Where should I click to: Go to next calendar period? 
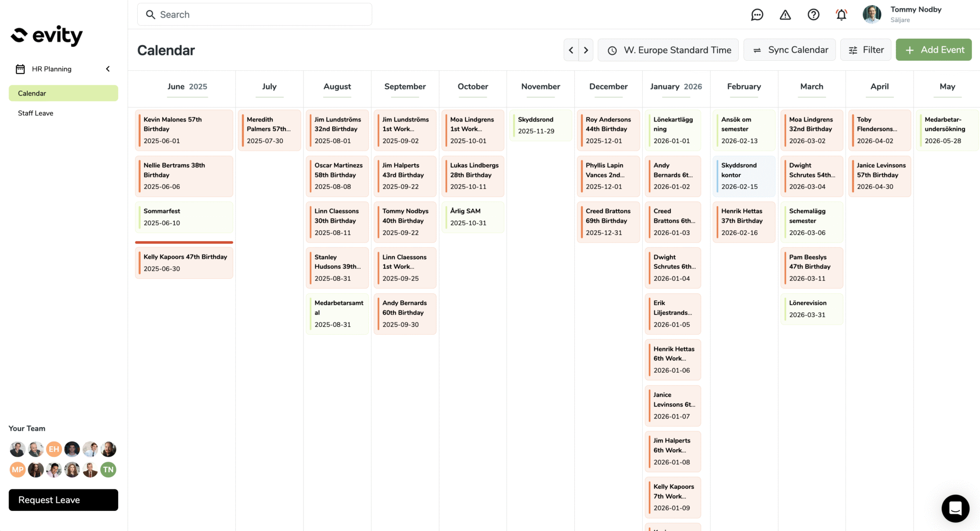[586, 50]
